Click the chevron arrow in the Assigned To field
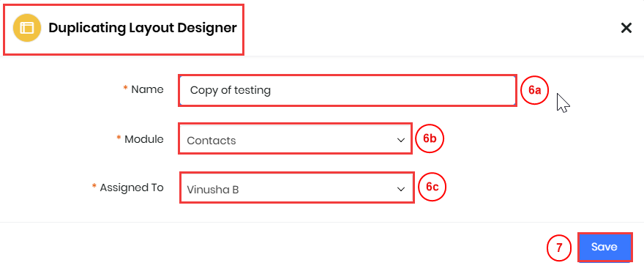644x271 pixels. point(401,189)
